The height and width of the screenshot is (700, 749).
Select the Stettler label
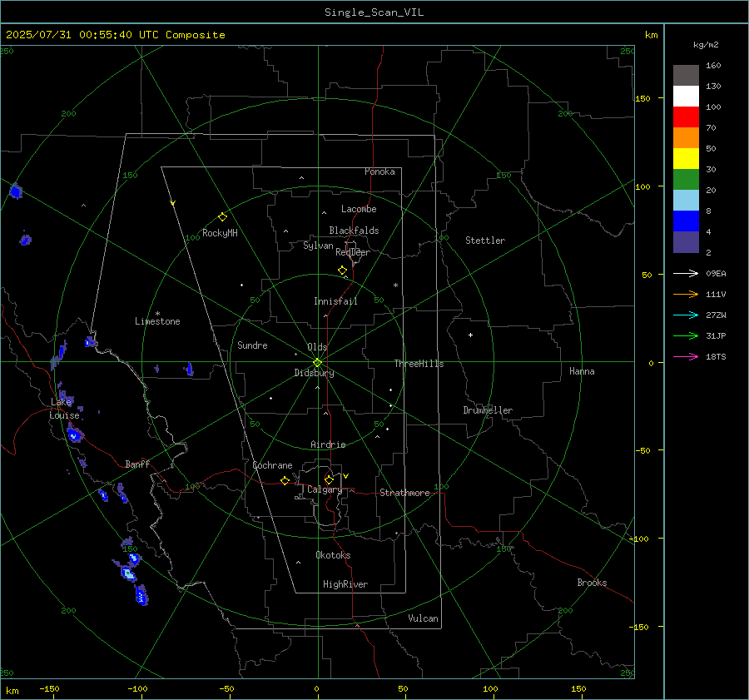[485, 241]
